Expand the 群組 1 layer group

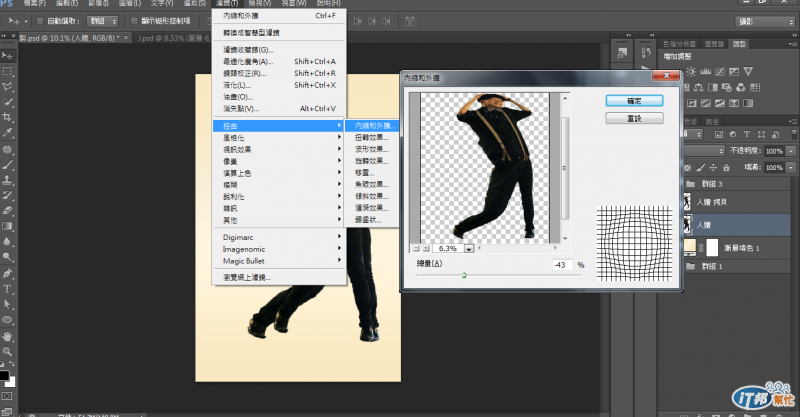(x=691, y=266)
